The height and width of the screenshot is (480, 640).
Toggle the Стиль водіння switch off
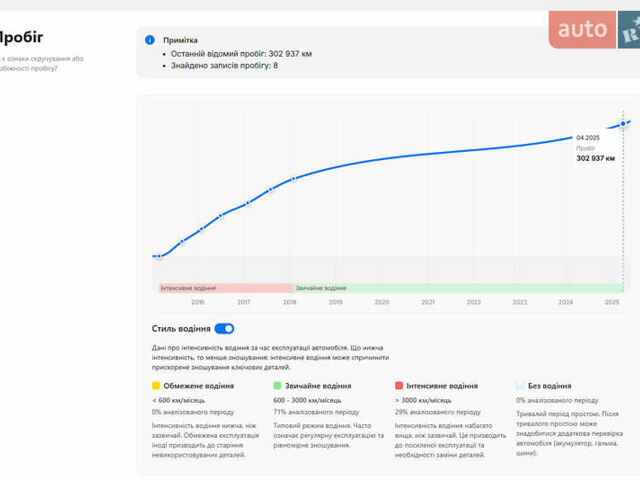click(x=224, y=328)
